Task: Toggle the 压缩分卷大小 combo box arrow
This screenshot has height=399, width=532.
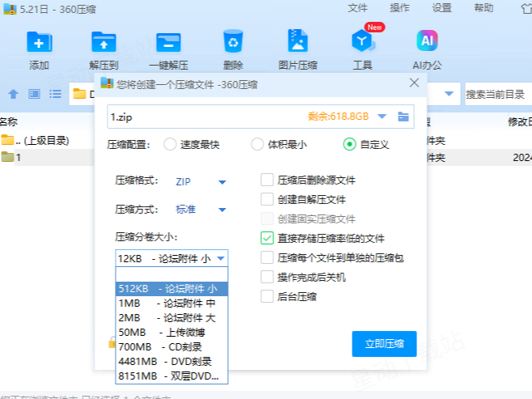Action: (221, 258)
